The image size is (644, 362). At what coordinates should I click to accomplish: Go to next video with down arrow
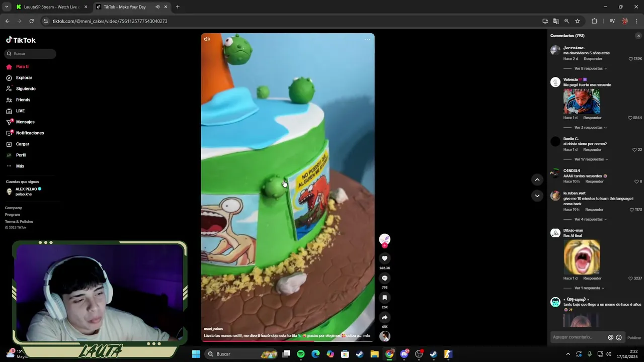coord(537,196)
